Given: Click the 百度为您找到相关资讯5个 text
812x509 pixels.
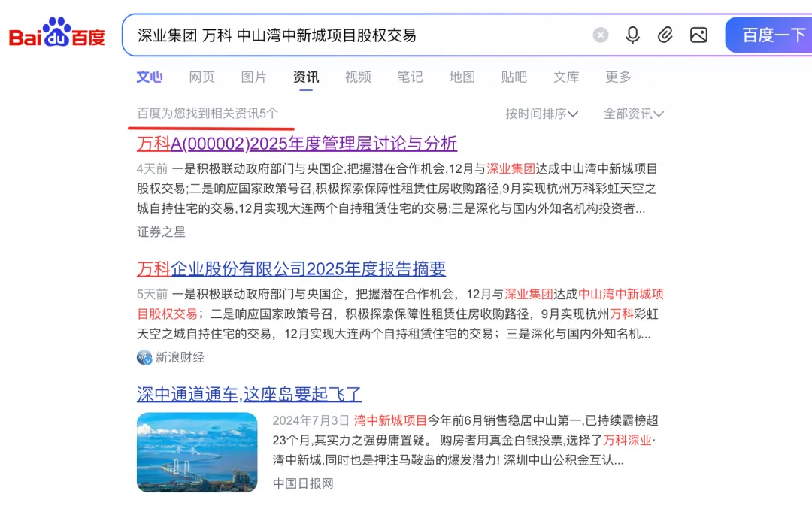Looking at the screenshot, I should coord(208,114).
